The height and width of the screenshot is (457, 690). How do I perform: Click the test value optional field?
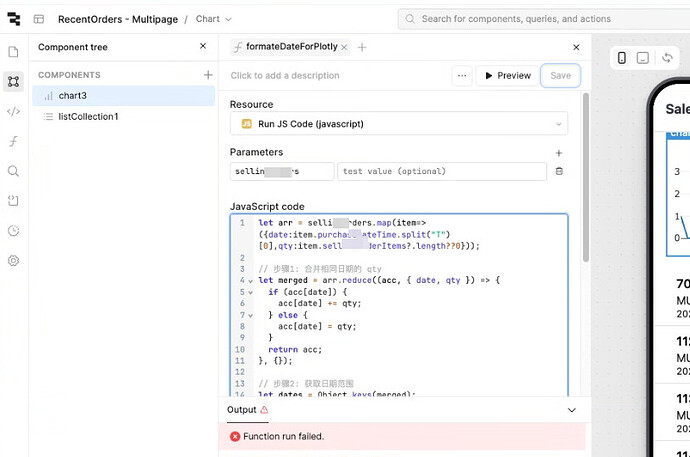[x=442, y=172]
